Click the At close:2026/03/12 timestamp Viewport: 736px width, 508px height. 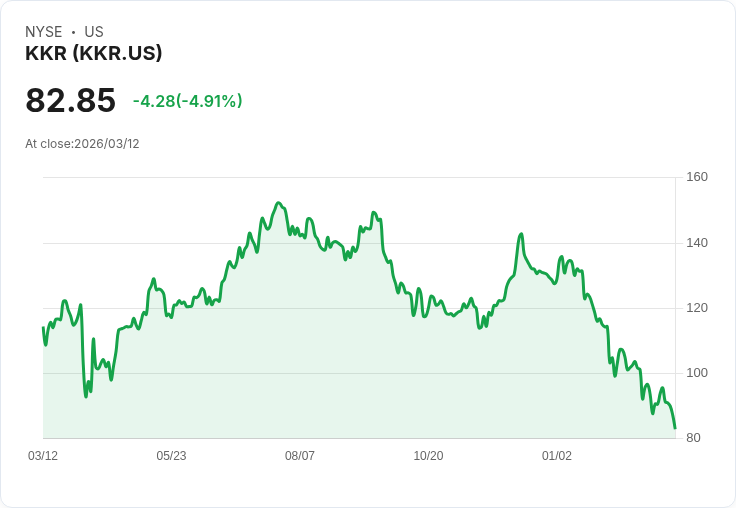point(82,144)
